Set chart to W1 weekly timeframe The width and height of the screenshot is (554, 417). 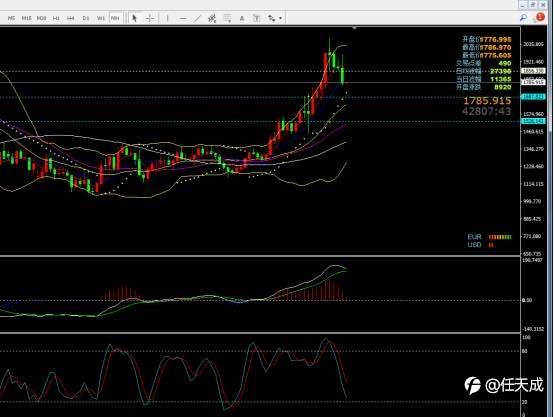pyautogui.click(x=101, y=18)
